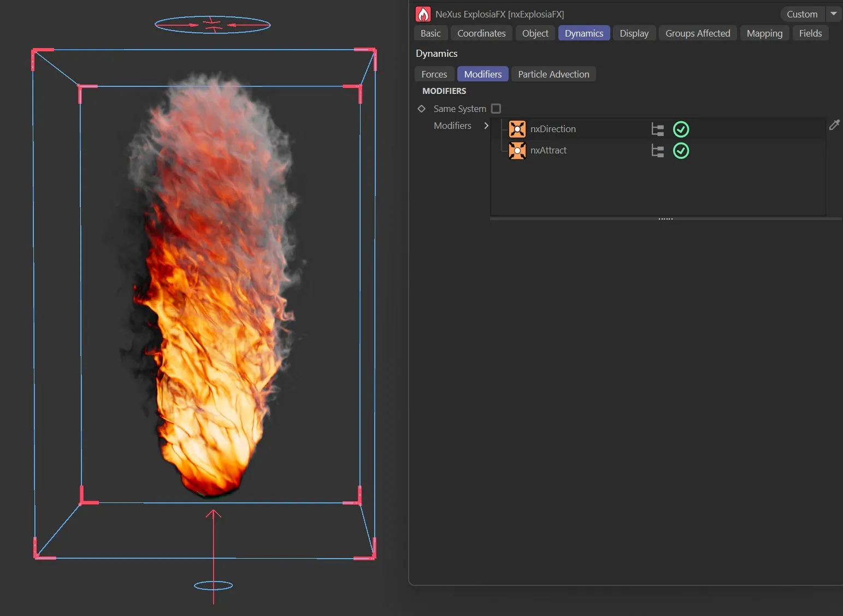Toggle the green enable checkmark for nxAttract
Viewport: 843px width, 616px height.
coord(681,151)
